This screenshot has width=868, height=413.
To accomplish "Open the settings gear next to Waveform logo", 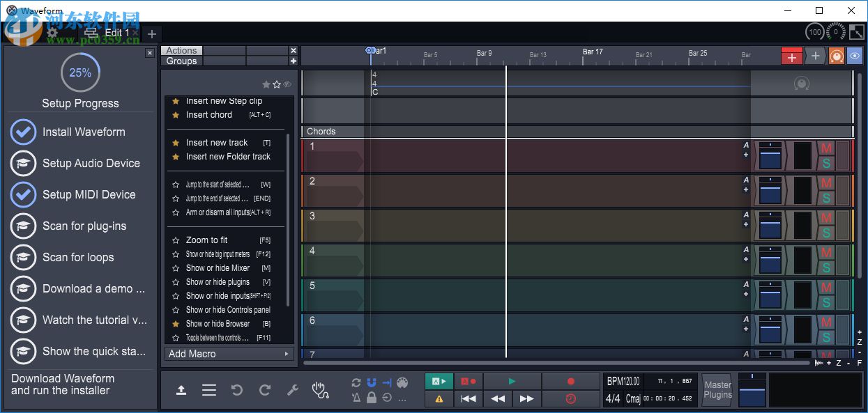I will (x=53, y=33).
